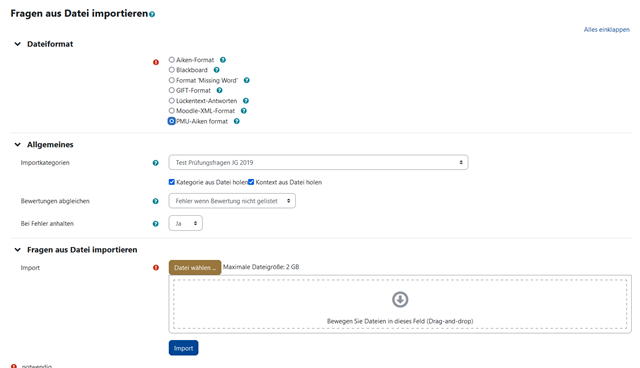This screenshot has width=640, height=368.
Task: Open help for Bei Fehler anhalten
Action: [156, 224]
